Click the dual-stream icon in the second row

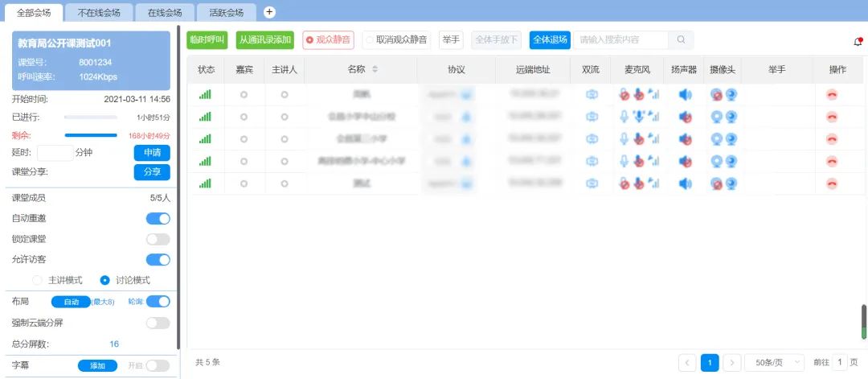point(592,117)
